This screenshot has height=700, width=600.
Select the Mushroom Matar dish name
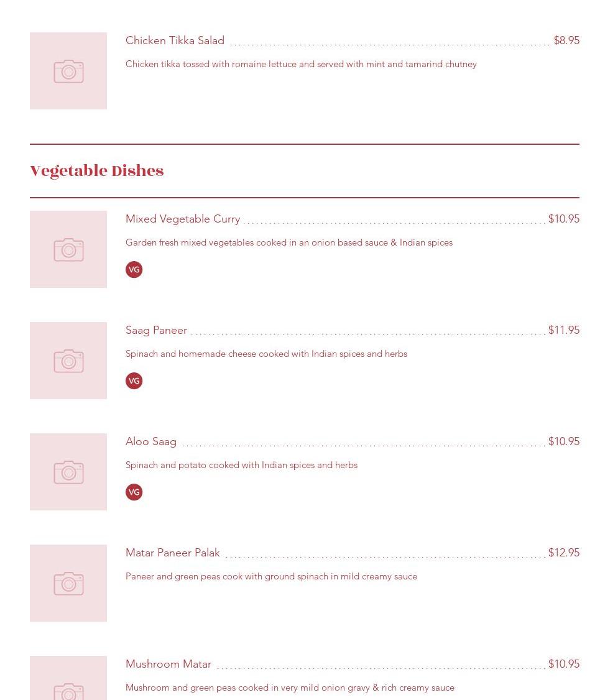168,664
